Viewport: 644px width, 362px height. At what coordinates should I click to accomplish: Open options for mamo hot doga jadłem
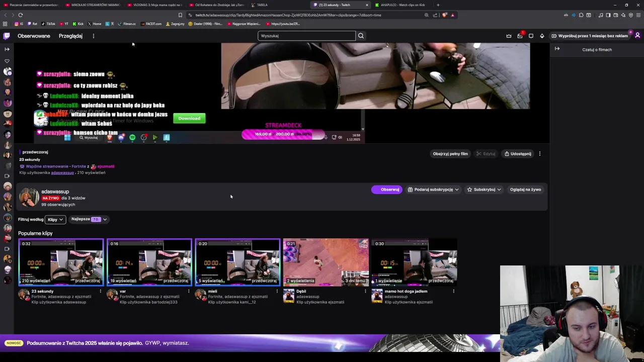pyautogui.click(x=453, y=291)
